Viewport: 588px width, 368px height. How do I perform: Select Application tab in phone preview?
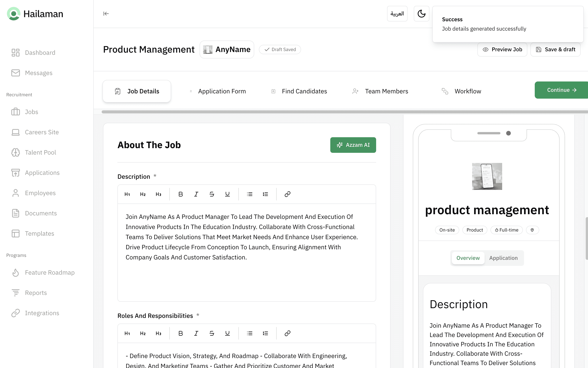[x=503, y=258]
